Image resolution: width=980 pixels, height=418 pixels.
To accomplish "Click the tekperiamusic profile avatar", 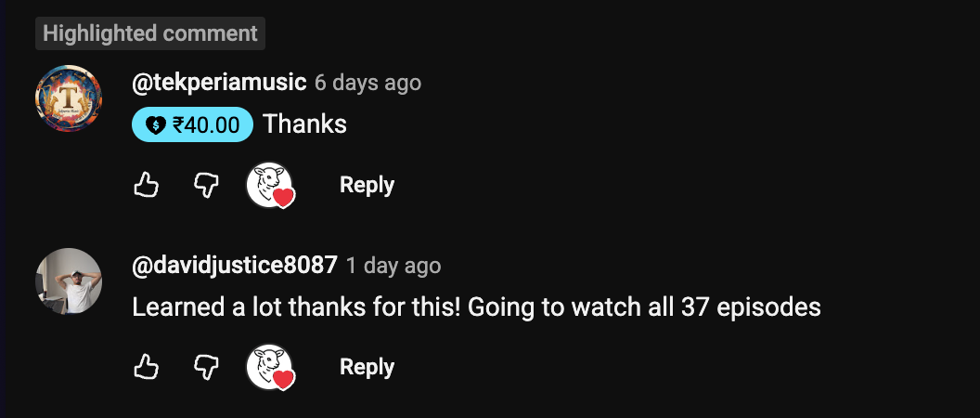I will coord(69,98).
